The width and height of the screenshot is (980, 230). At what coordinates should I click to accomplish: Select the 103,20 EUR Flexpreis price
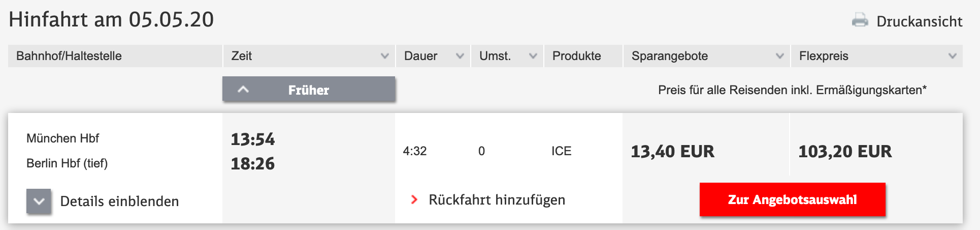click(845, 151)
